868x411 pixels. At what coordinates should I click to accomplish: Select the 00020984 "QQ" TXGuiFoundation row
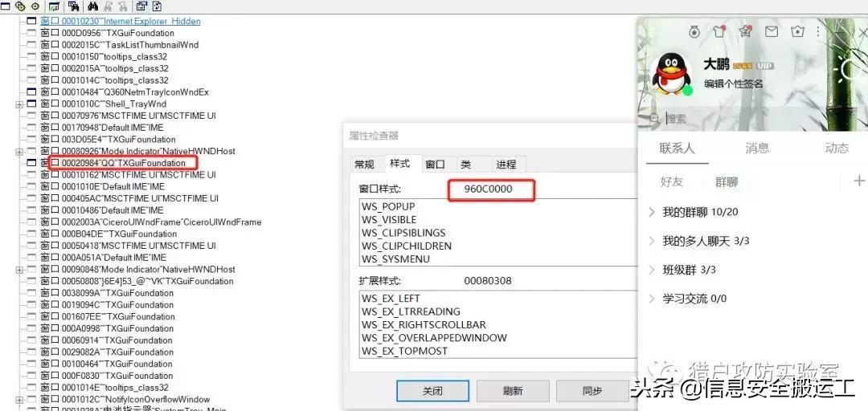click(x=113, y=163)
